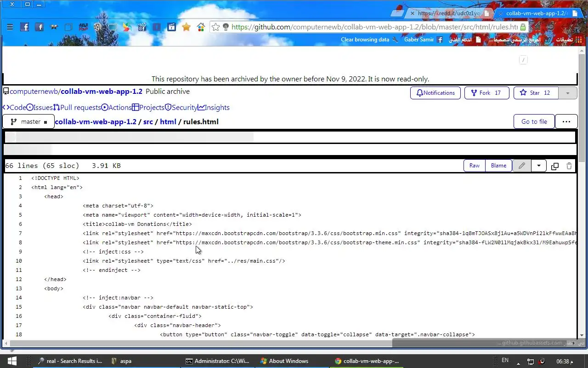Click the taskbar clock showing 06:38
The image size is (588, 368).
point(565,361)
